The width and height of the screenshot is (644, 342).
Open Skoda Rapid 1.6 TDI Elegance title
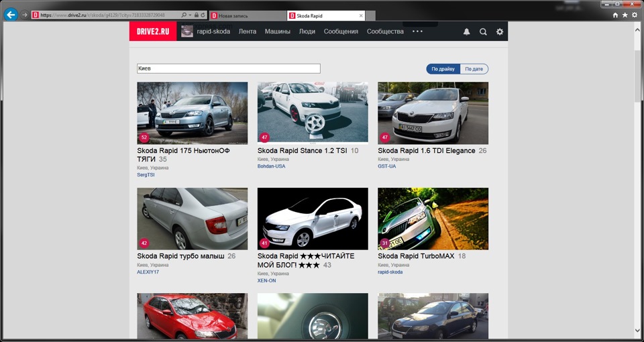427,151
